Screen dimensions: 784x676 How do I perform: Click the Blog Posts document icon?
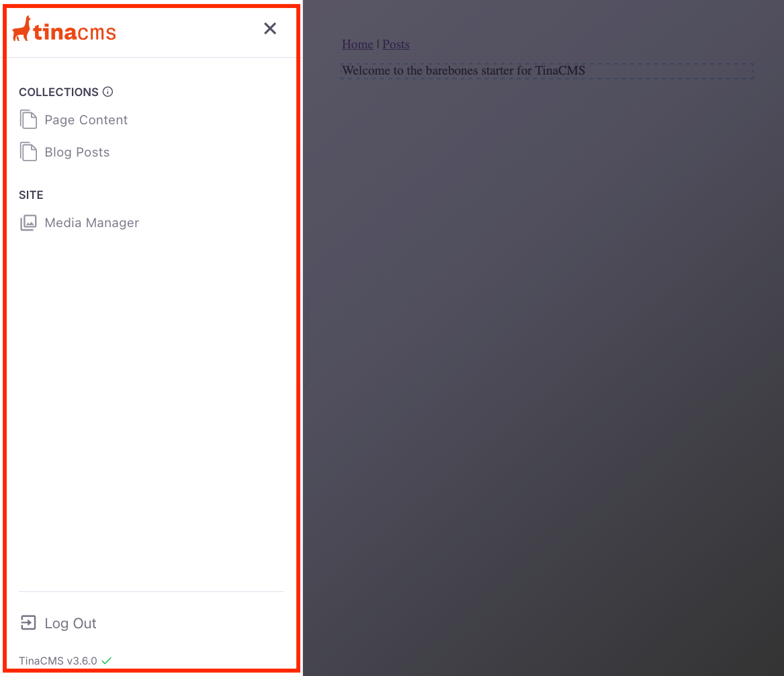tap(28, 152)
